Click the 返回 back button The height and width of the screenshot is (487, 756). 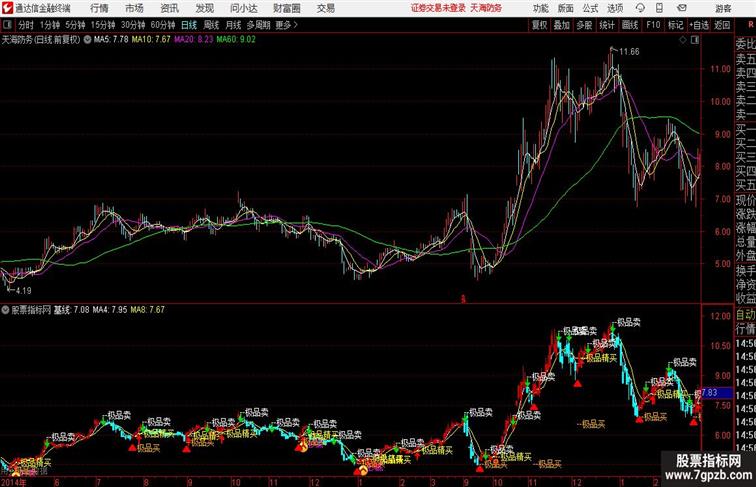[x=722, y=25]
